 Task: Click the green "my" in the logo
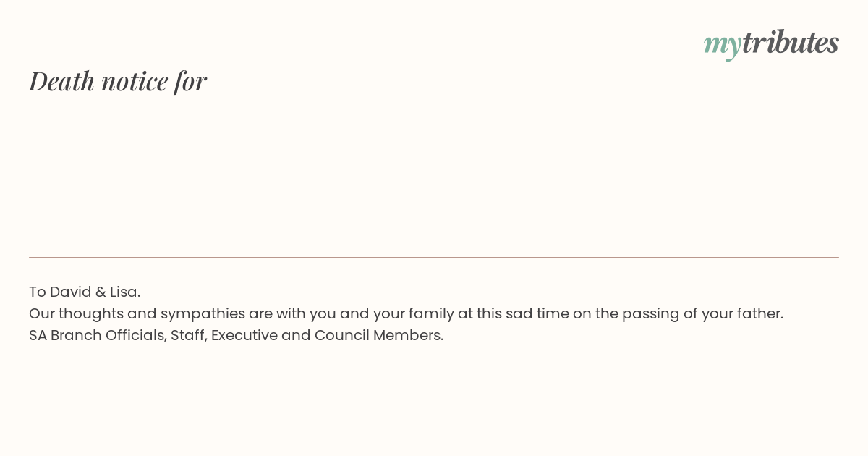click(722, 43)
